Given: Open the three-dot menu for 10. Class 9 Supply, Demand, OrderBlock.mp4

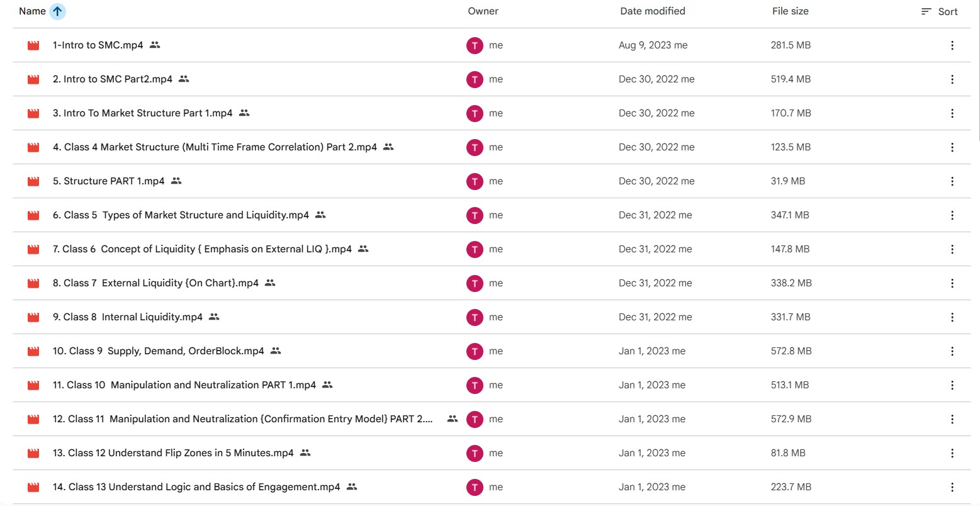Looking at the screenshot, I should point(952,351).
